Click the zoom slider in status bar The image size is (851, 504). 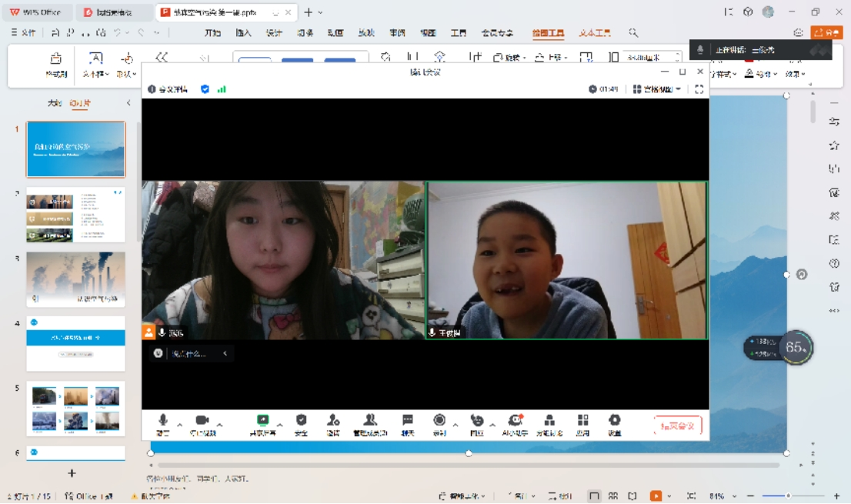pos(788,496)
